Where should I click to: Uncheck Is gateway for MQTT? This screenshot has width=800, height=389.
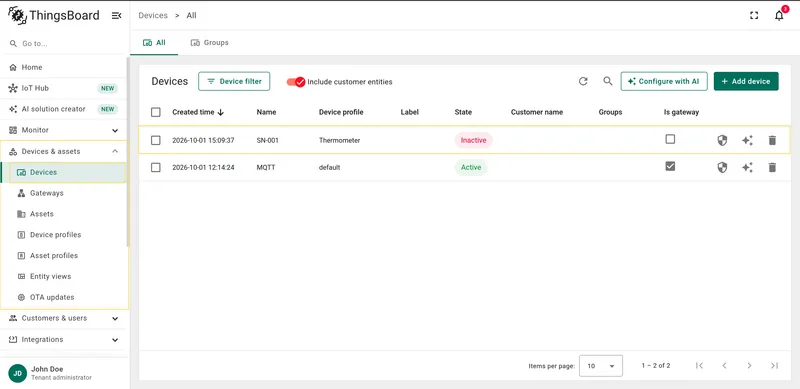(670, 166)
